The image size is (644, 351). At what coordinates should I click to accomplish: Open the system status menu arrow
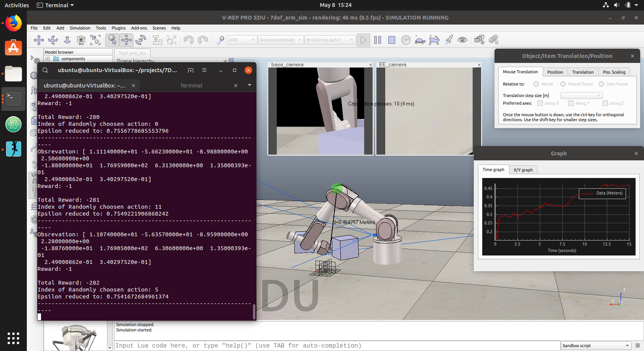click(x=636, y=5)
